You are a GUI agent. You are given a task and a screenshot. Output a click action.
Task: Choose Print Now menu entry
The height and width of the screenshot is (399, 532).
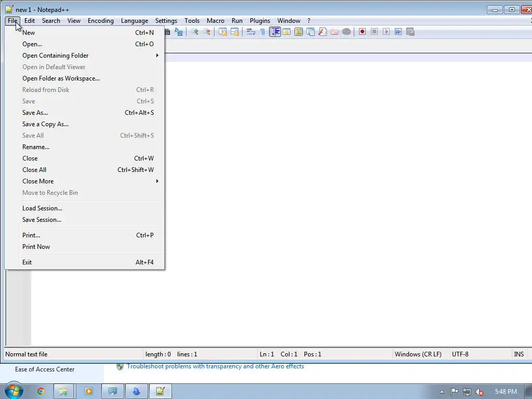(85, 247)
